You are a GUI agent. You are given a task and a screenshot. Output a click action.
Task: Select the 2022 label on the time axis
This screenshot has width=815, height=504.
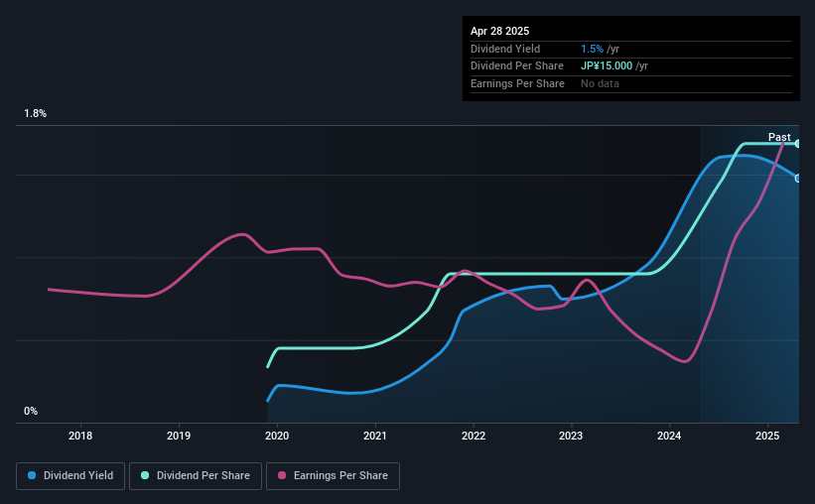473,436
